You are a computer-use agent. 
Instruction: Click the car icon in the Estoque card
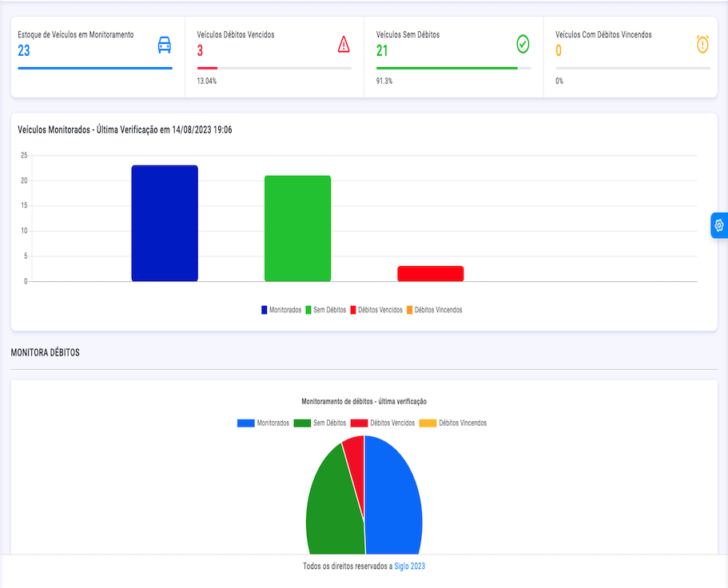[164, 45]
